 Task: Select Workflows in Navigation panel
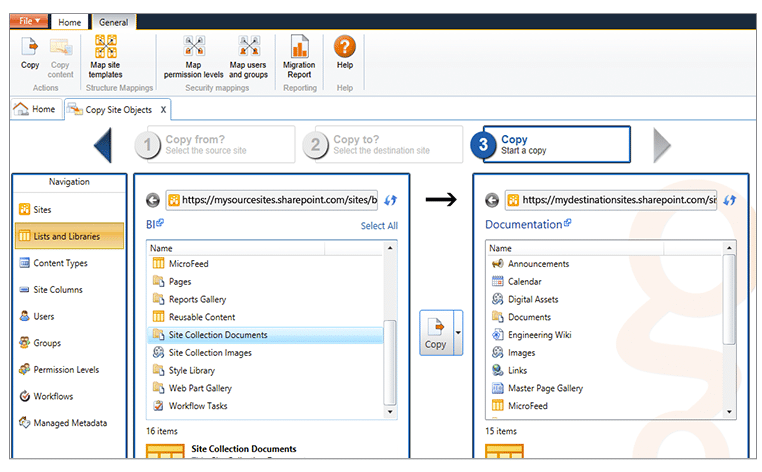pyautogui.click(x=69, y=397)
